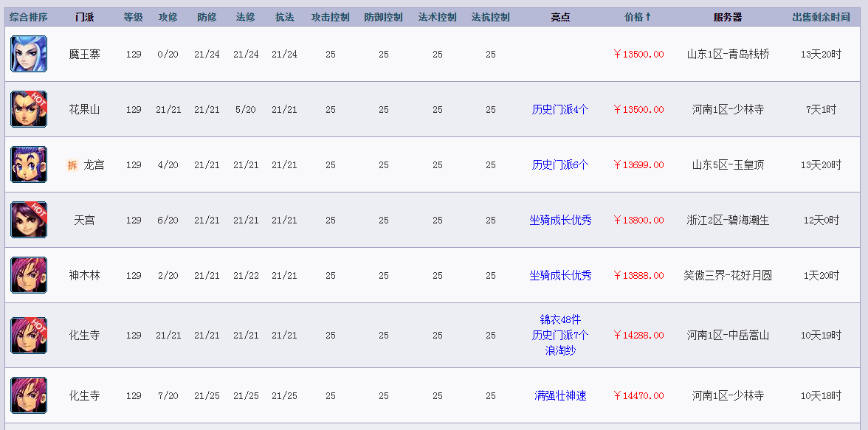
Task: Open the 历史门派4个 highlight link
Action: click(x=560, y=110)
